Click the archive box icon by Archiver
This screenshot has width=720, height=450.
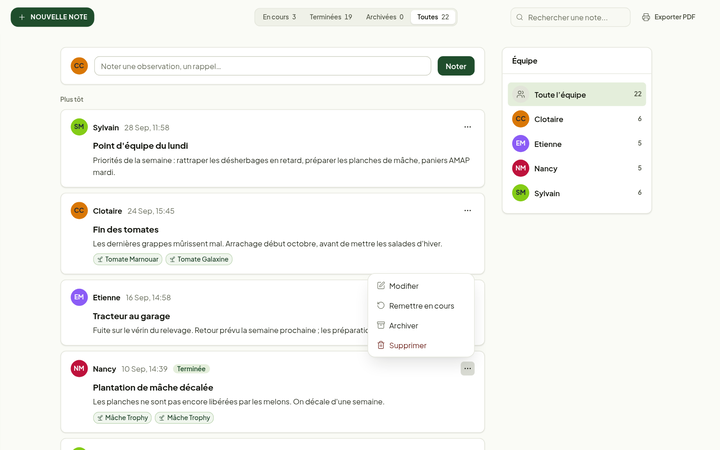pos(381,325)
